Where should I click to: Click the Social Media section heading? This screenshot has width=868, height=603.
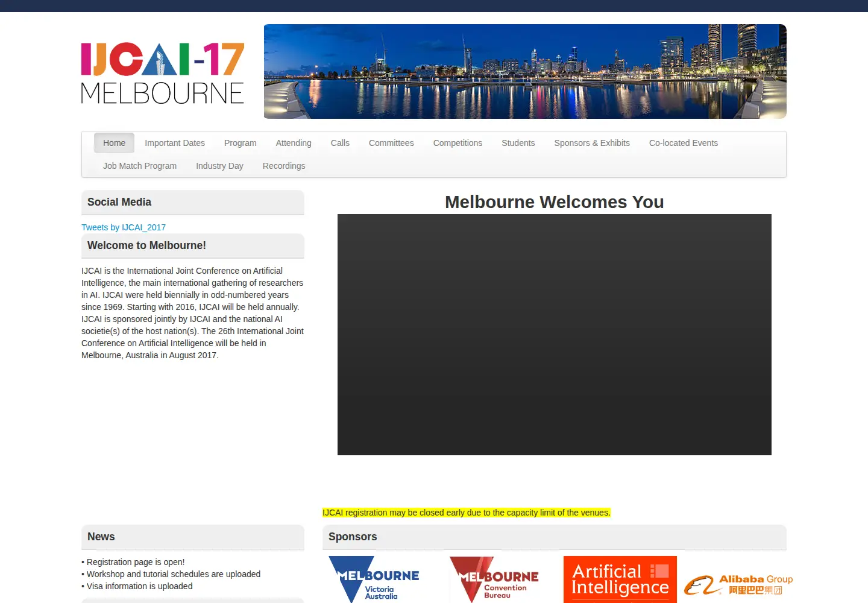point(119,202)
